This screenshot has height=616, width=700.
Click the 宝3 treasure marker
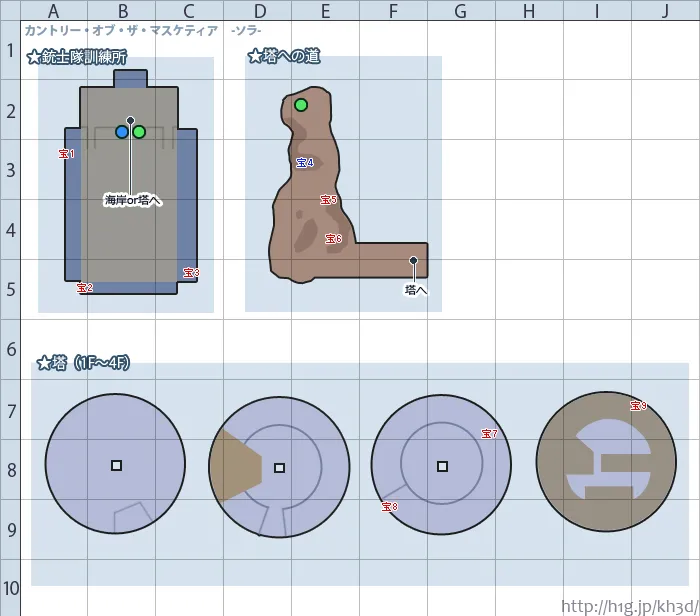pyautogui.click(x=191, y=272)
